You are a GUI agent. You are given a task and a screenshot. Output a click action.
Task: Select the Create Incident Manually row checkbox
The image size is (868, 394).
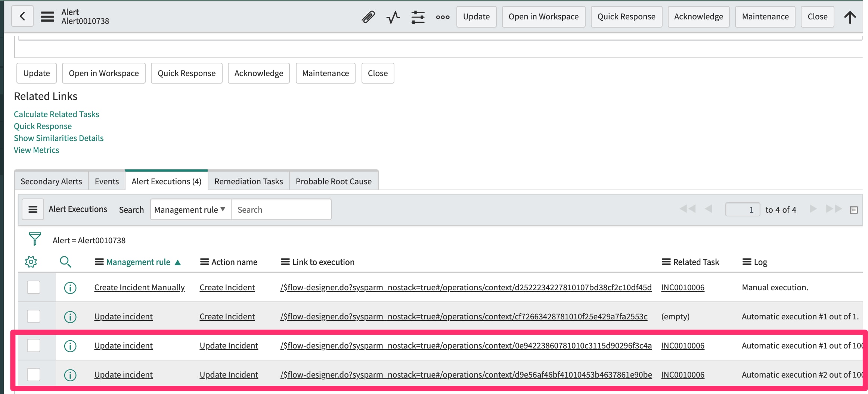(34, 288)
